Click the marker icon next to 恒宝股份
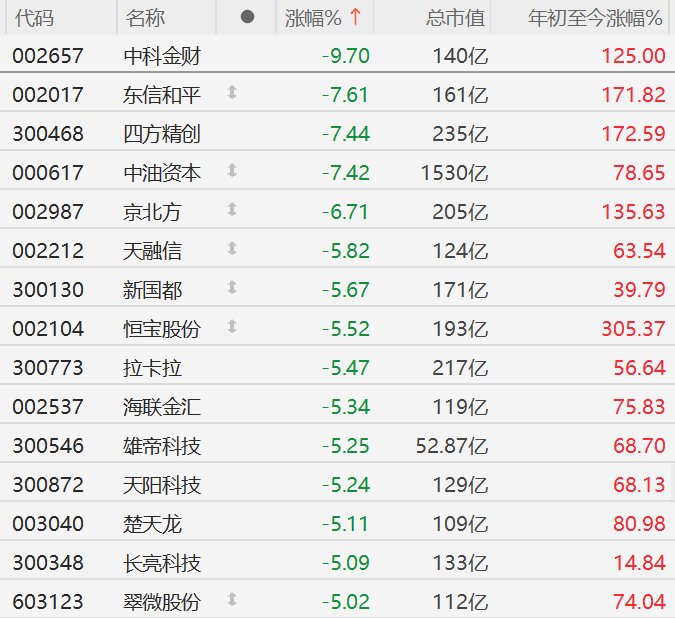 coord(232,327)
